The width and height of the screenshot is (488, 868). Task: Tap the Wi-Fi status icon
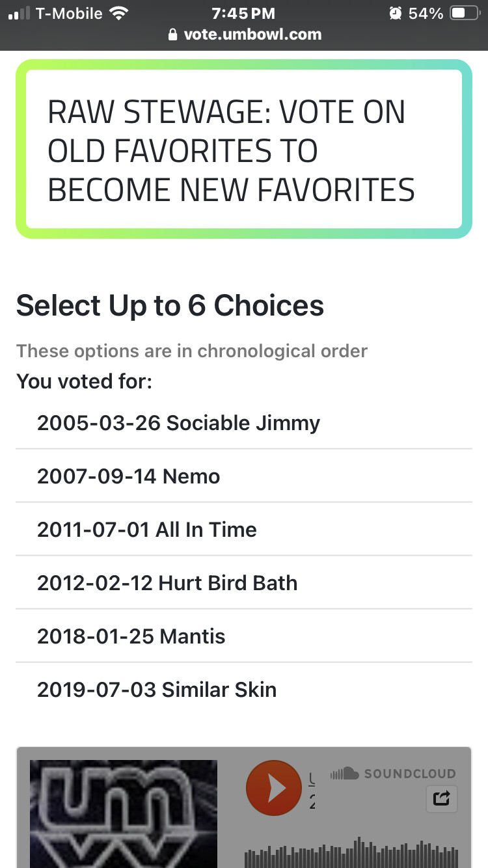[118, 13]
